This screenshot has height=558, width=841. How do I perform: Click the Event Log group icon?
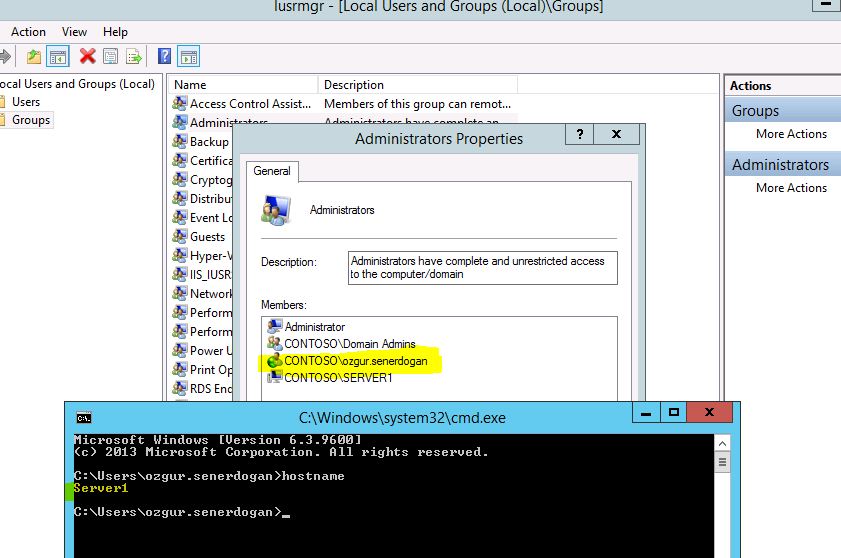180,217
